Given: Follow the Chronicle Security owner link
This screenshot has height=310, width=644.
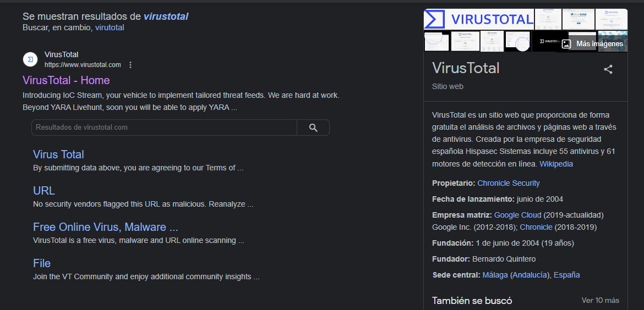Looking at the screenshot, I should (509, 183).
